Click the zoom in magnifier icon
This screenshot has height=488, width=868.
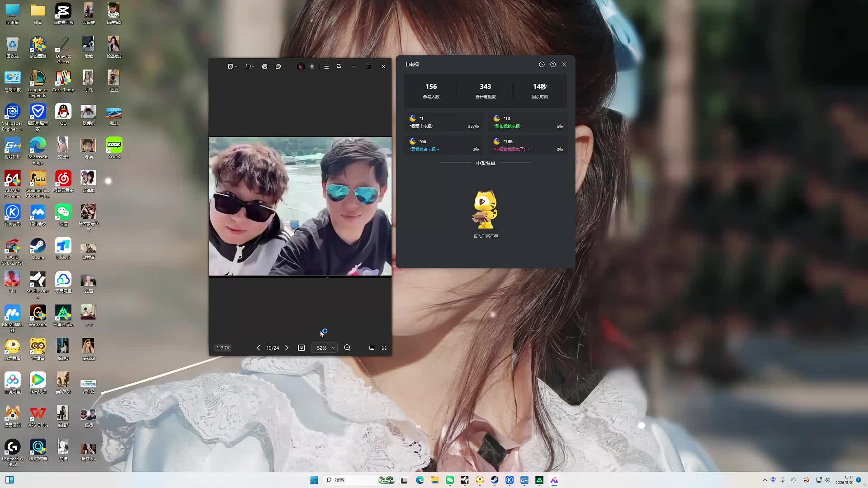[347, 348]
